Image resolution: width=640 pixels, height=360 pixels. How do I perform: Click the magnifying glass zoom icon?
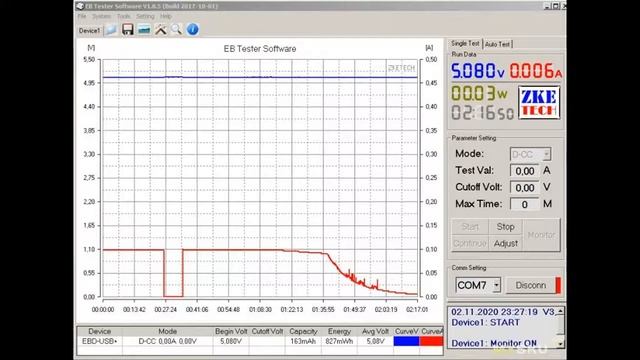click(176, 29)
